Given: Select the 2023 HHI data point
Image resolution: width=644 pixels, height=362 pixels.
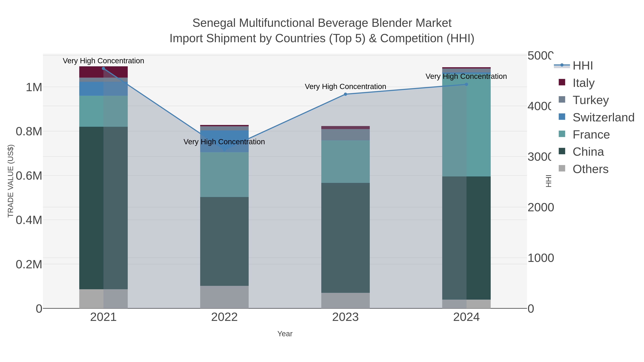Looking at the screenshot, I should [345, 94].
